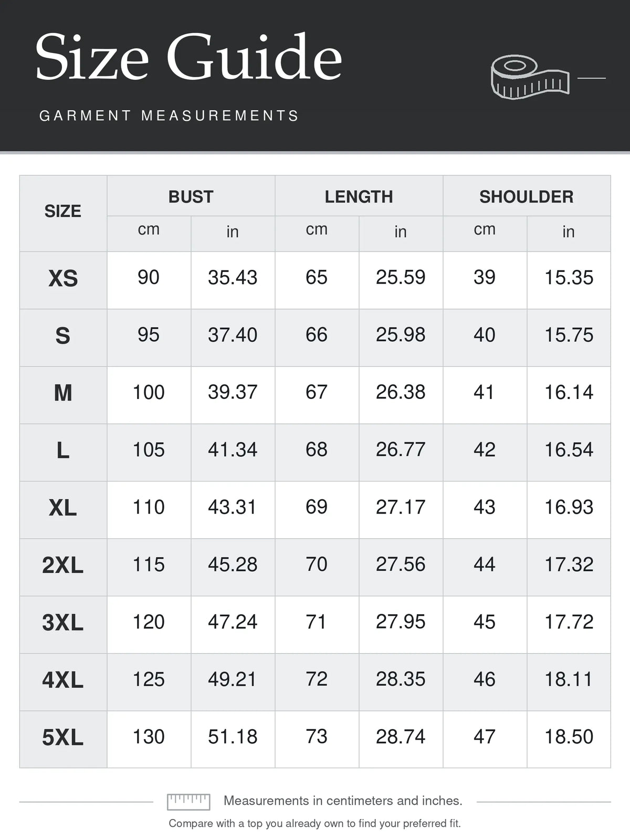Select the M size row label
This screenshot has height=840, width=630.
63,393
